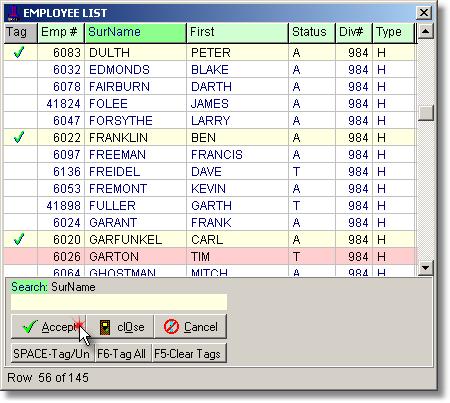Click the door icon on clOse button

click(105, 327)
